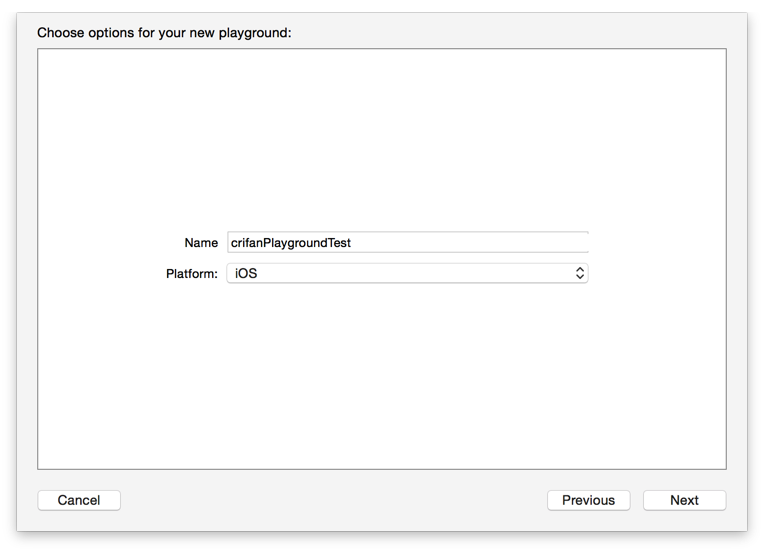Screen dimensions: 764x552
Task: Click gray footer space between Cancel and Previous
Action: tap(330, 500)
